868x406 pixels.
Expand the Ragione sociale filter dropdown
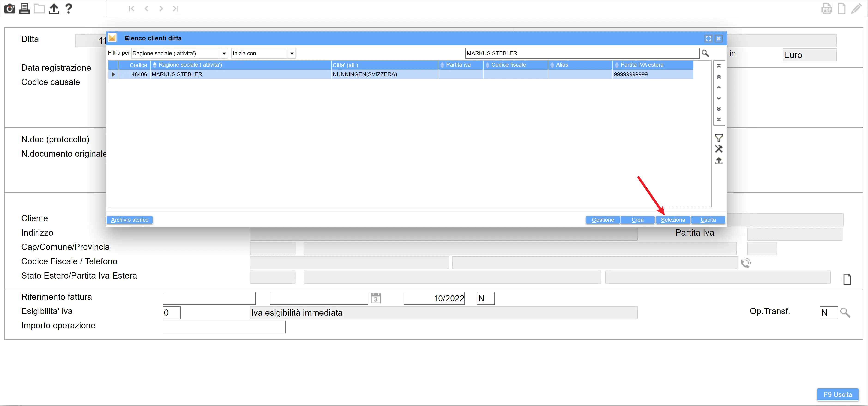pyautogui.click(x=224, y=53)
